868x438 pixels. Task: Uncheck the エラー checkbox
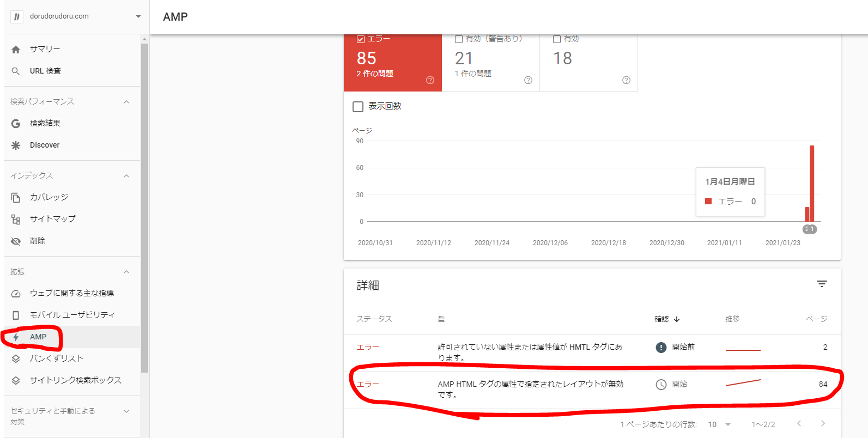click(360, 39)
